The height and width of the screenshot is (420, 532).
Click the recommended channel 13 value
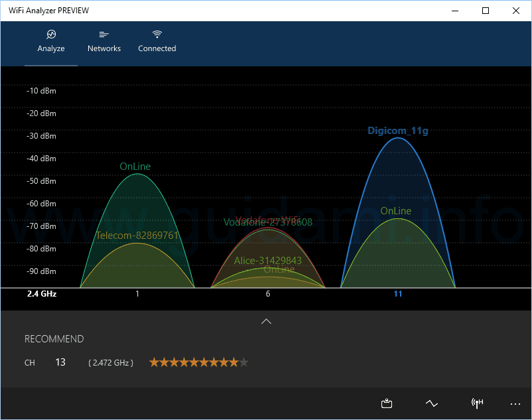click(60, 362)
